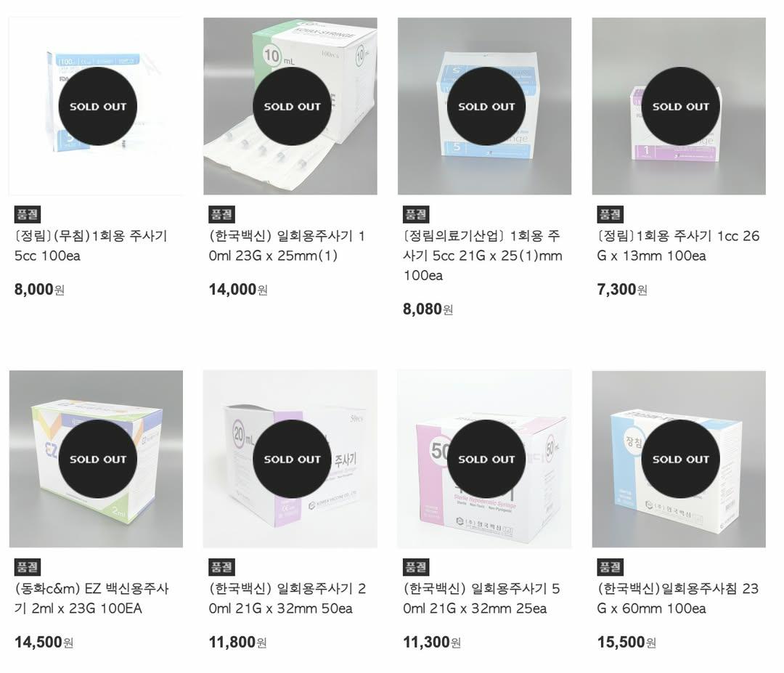Click 〔정림〕1회용 주사기 1cc 26G title link
784x673 pixels.
pos(678,245)
